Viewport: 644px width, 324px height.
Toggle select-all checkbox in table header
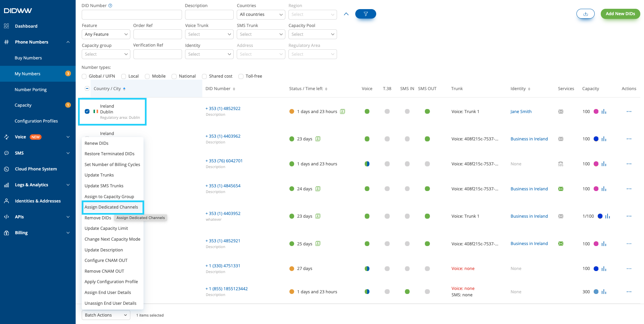click(x=87, y=88)
